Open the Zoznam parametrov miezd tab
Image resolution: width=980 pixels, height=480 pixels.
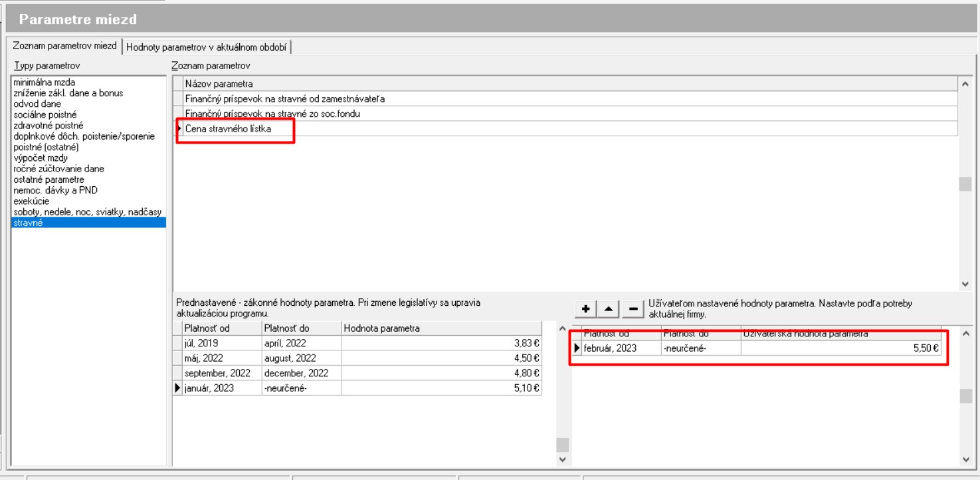(x=64, y=46)
